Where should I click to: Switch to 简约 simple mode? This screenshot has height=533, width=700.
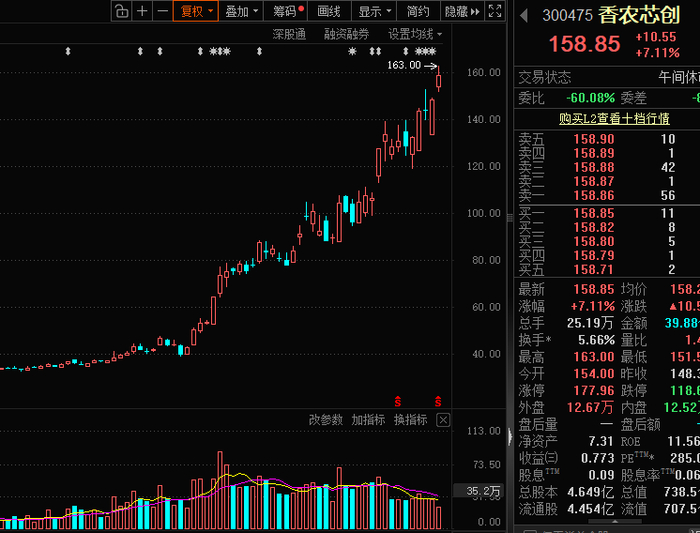[x=418, y=11]
